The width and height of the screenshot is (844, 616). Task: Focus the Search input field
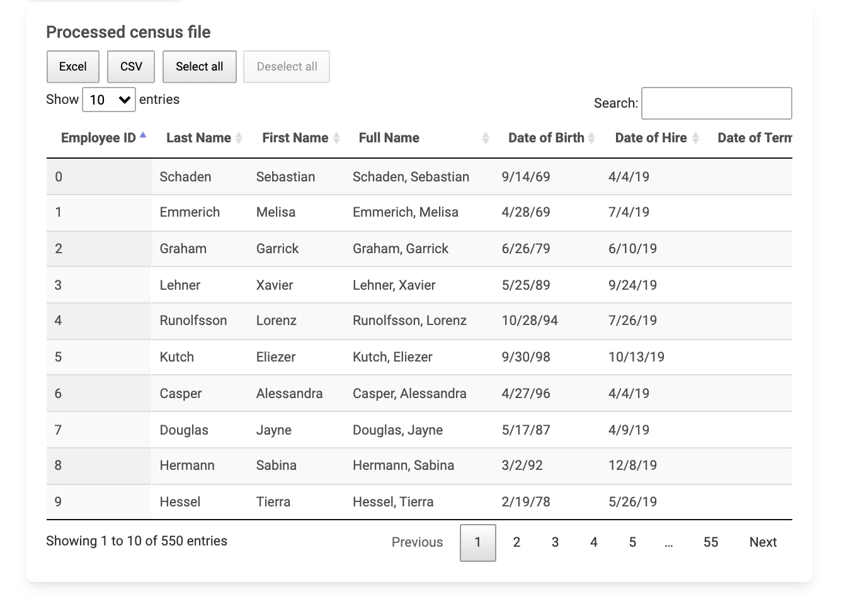716,103
